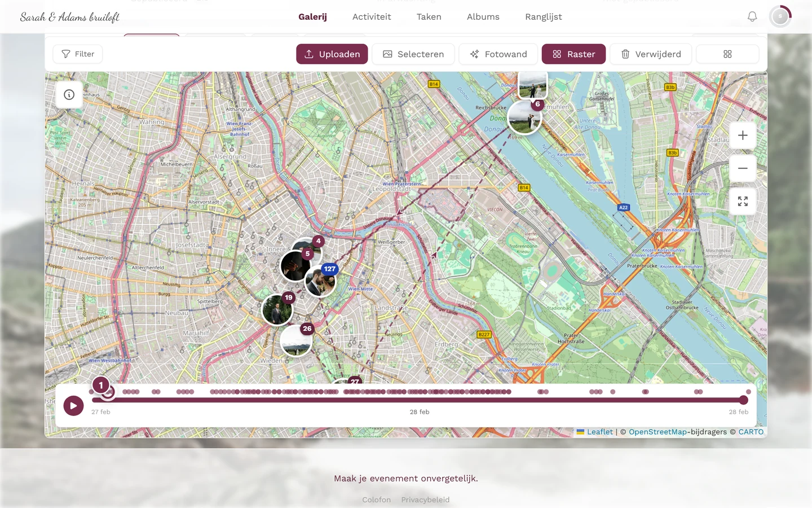Viewport: 812px width, 508px height.
Task: Open the Privacybeleid footer link
Action: [x=425, y=500]
